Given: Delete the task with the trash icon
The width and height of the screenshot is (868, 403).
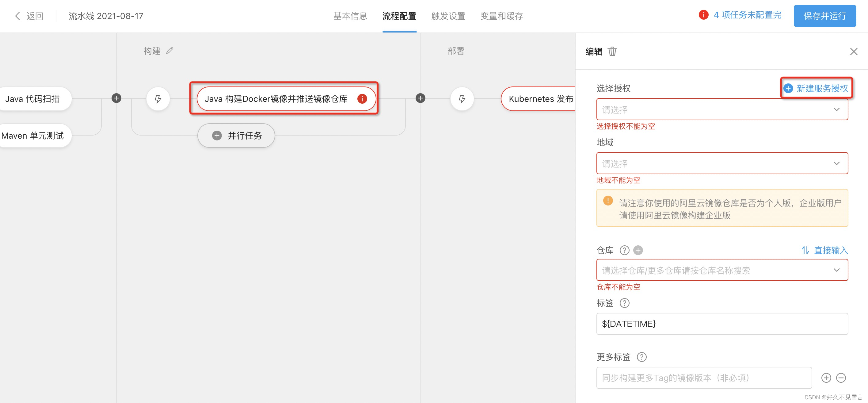Looking at the screenshot, I should [x=612, y=51].
